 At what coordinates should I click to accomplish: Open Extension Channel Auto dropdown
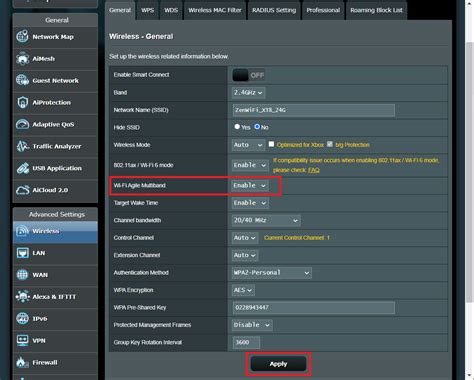point(245,255)
